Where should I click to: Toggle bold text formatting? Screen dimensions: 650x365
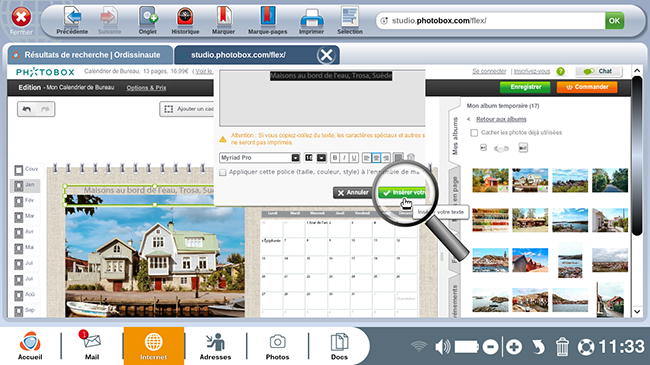pos(335,158)
